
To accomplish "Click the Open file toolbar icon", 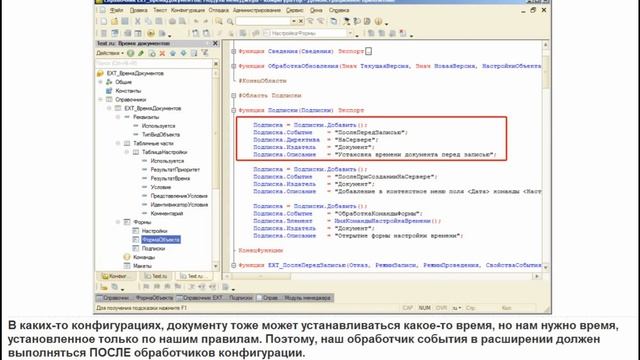I will (x=114, y=21).
